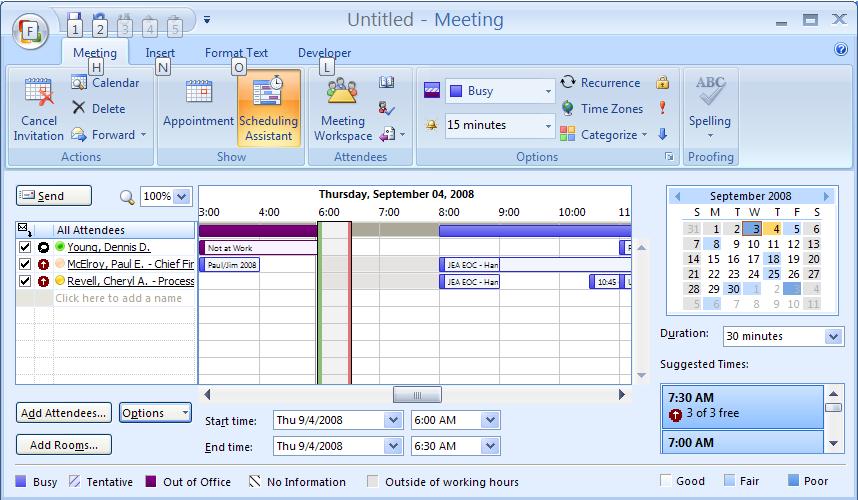Click Cancel Invitation icon
The image size is (858, 500).
[x=39, y=92]
